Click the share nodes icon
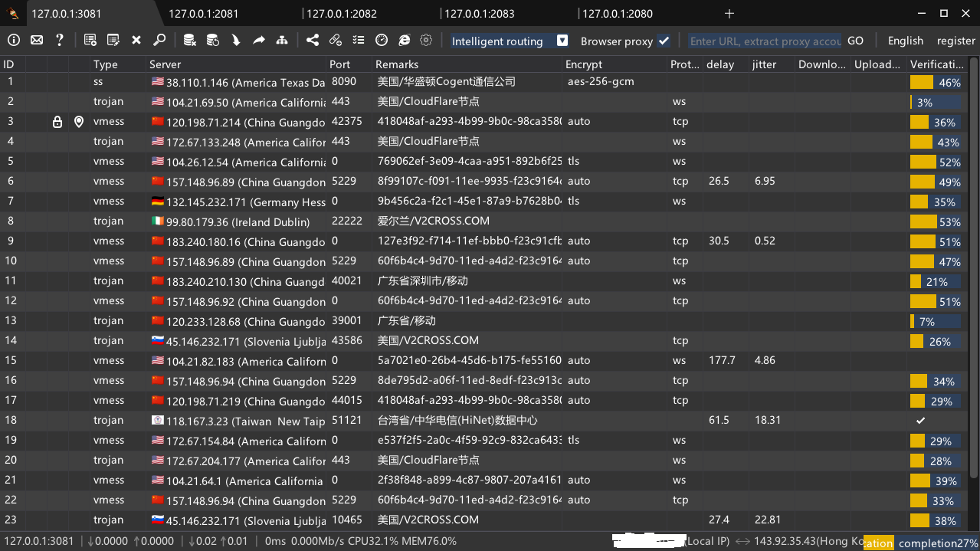The image size is (980, 551). [x=313, y=41]
